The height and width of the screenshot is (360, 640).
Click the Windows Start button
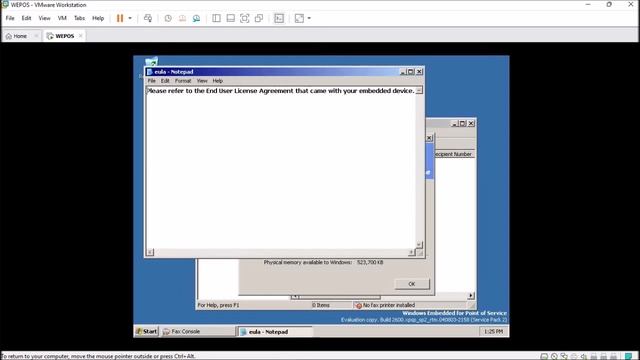147,331
